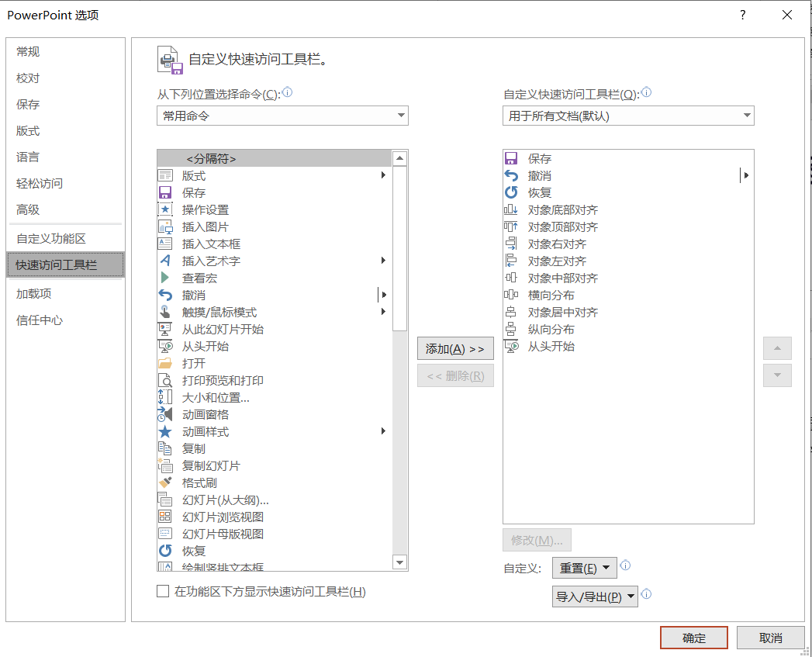Image resolution: width=812 pixels, height=657 pixels.
Task: Click the 添加(A) >> button
Action: coord(456,349)
